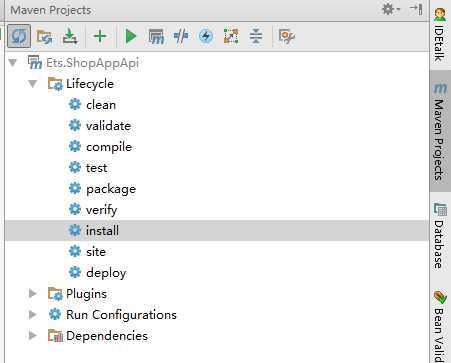Show dependencies diagram icon
Image resolution: width=451 pixels, height=363 pixels.
(x=231, y=36)
